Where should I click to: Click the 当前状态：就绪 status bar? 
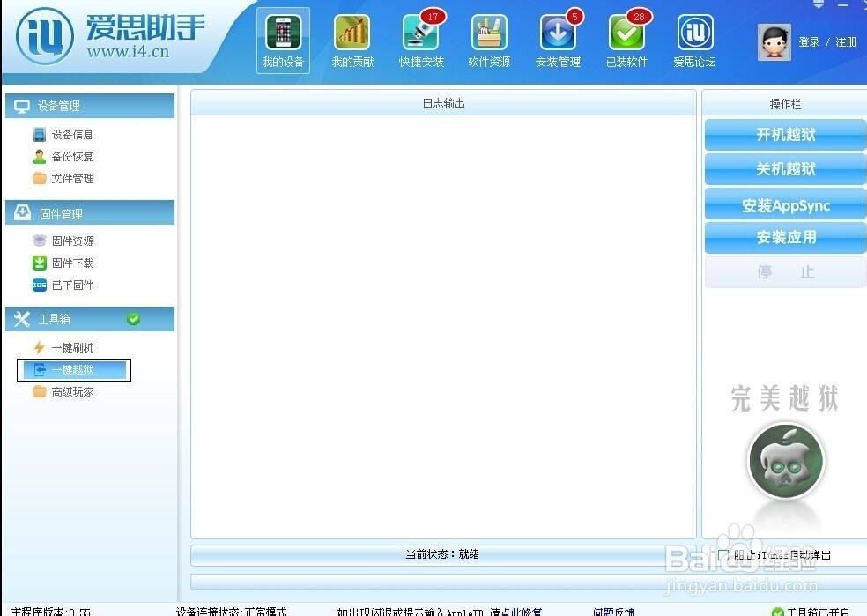point(442,554)
